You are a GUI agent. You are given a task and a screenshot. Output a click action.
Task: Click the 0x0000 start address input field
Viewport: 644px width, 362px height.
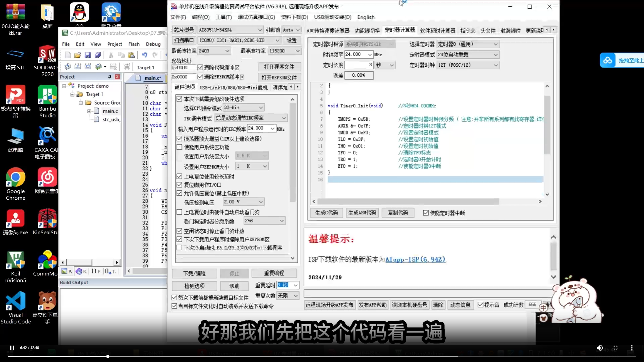tap(179, 67)
